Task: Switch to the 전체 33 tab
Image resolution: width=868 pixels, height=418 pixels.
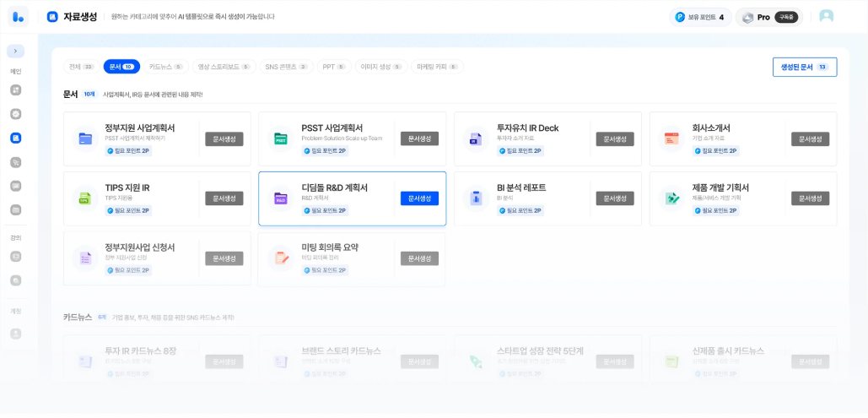Action: click(x=81, y=67)
